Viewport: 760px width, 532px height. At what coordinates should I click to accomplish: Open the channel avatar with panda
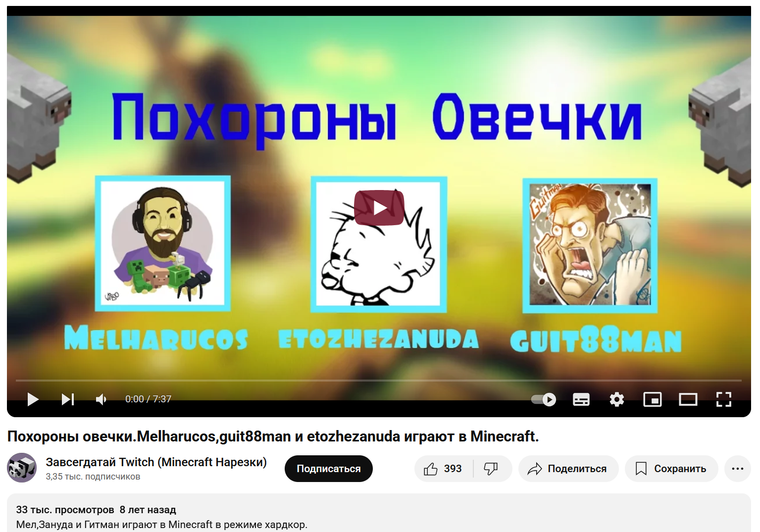[x=22, y=468]
